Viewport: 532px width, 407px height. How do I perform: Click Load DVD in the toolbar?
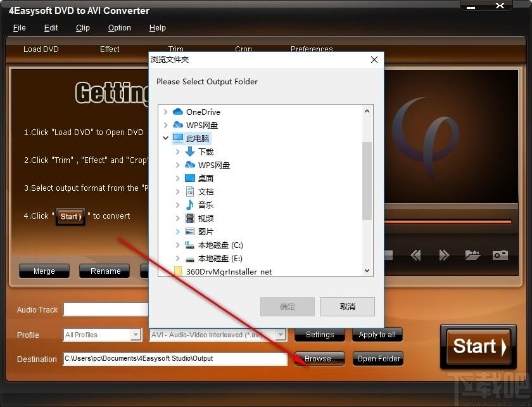[x=41, y=49]
